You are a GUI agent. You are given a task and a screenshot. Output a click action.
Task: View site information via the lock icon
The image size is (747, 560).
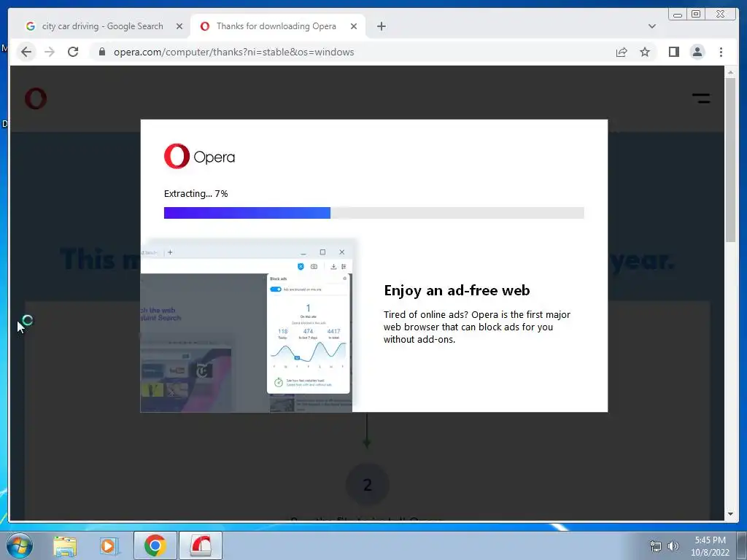tap(101, 52)
